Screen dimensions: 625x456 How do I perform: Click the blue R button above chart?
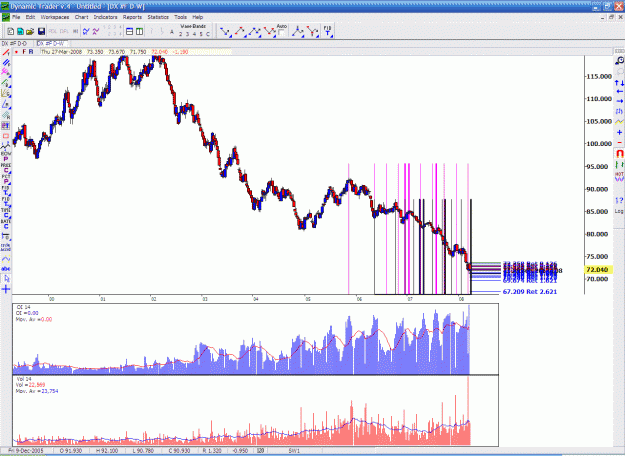click(x=31, y=52)
